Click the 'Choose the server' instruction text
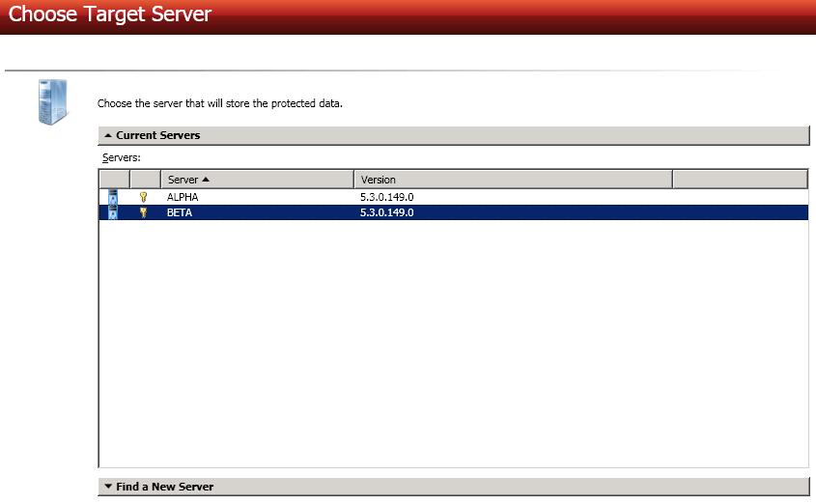 pos(220,102)
